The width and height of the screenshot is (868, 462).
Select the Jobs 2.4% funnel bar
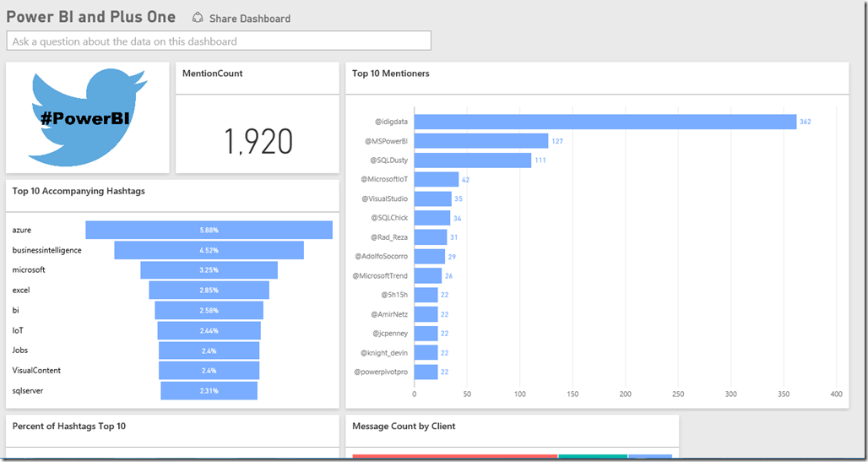pos(209,351)
